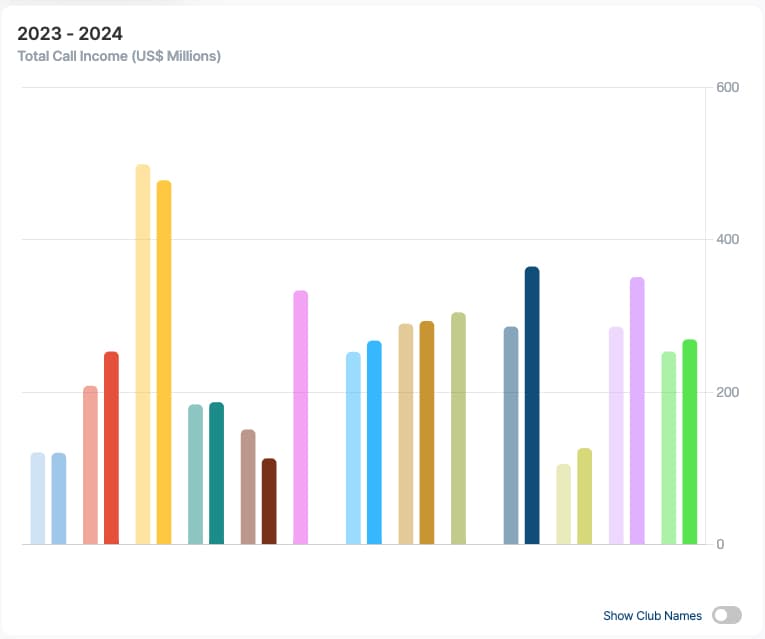
Task: Select the bright orange-yellow bar
Action: [x=164, y=363]
